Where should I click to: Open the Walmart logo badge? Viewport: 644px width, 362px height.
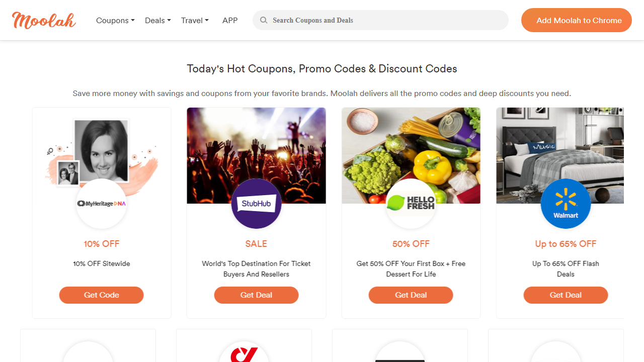point(566,204)
